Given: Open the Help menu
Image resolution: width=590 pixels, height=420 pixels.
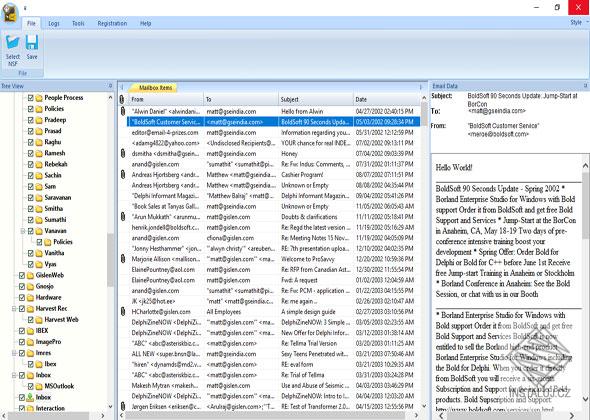Looking at the screenshot, I should click(146, 23).
